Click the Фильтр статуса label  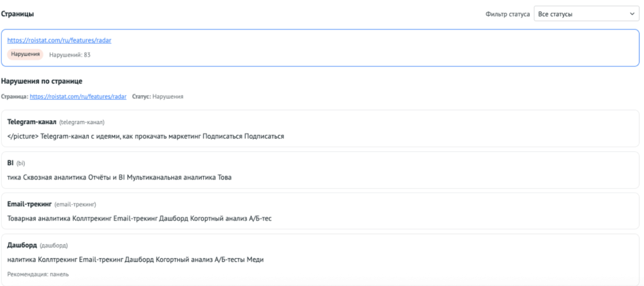[x=508, y=14]
